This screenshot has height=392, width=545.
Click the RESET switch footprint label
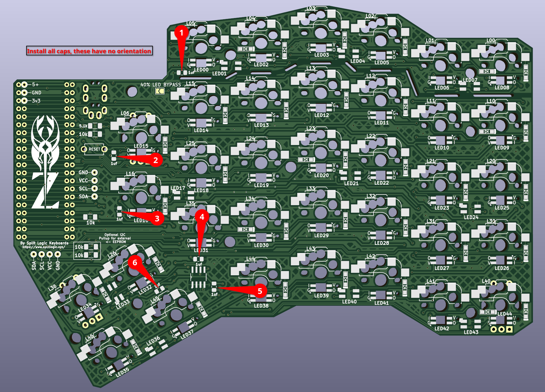click(94, 149)
